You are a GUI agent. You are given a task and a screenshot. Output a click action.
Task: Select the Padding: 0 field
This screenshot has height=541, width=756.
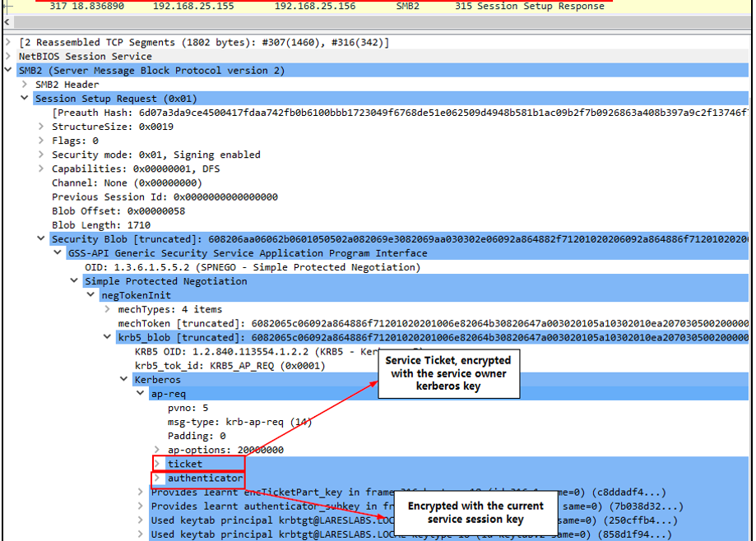tap(197, 436)
